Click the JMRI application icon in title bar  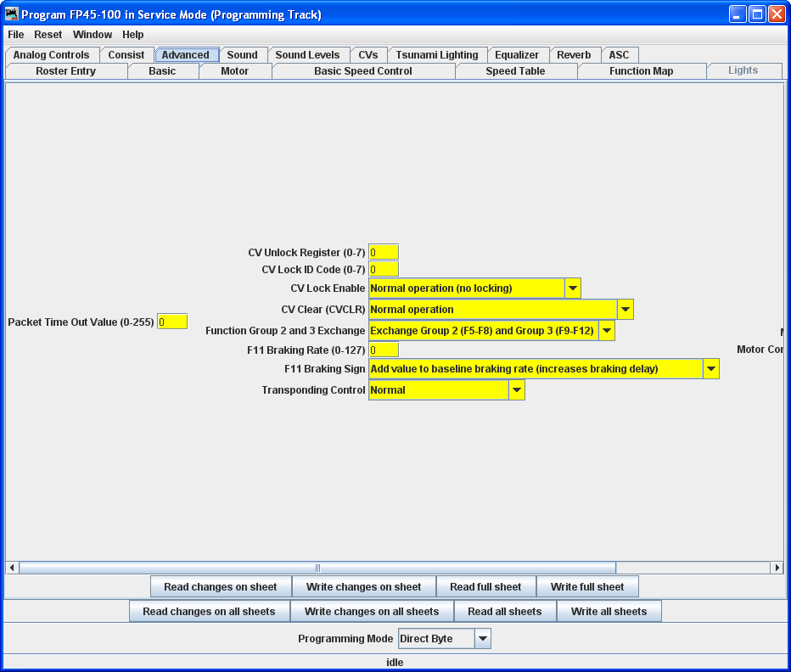(x=12, y=14)
